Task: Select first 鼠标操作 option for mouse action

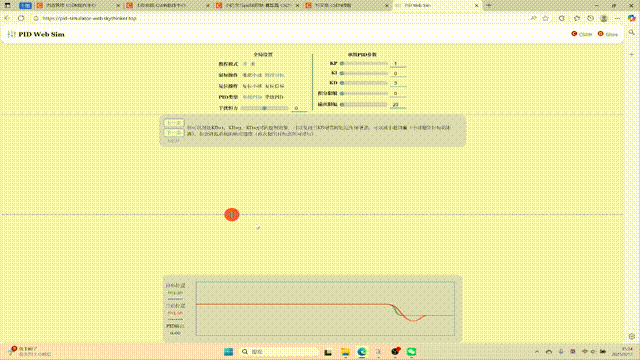Action: click(x=252, y=75)
